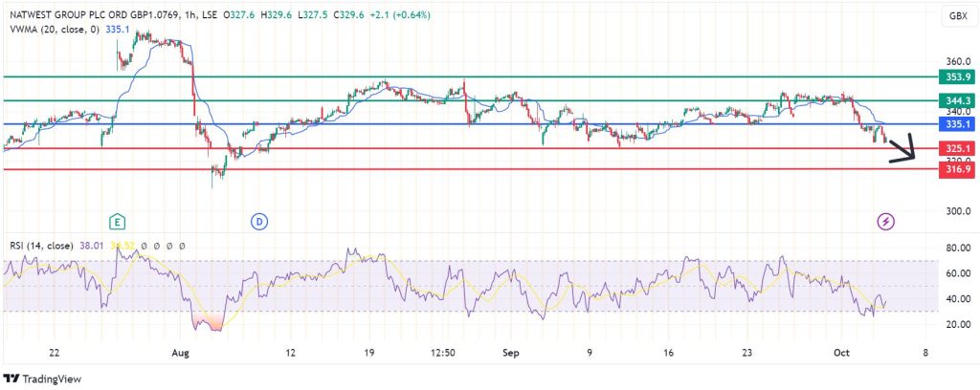
Task: Click the Aug date label on time axis
Action: coord(180,353)
